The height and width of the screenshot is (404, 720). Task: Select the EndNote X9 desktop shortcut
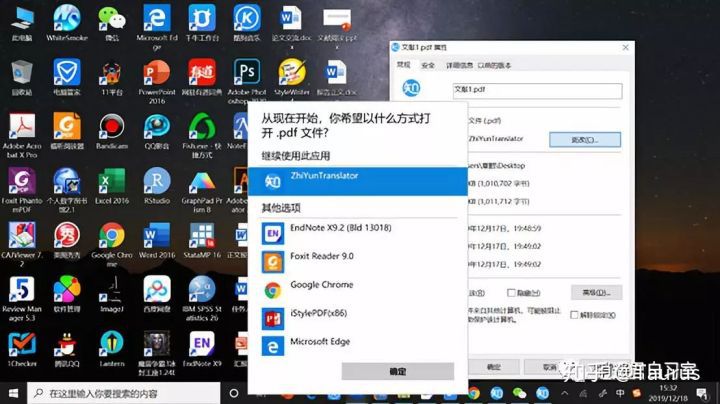click(x=202, y=349)
